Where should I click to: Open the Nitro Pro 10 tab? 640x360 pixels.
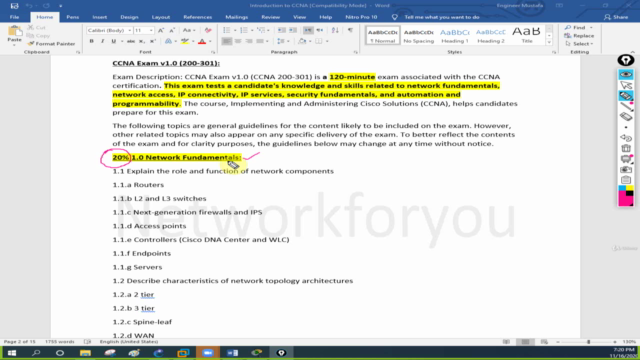[361, 17]
